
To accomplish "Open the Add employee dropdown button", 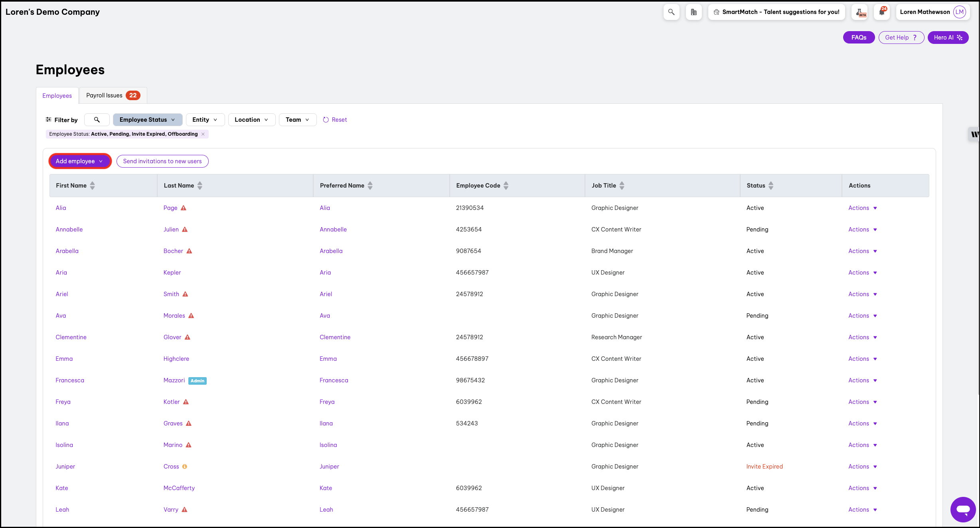I will pyautogui.click(x=79, y=161).
